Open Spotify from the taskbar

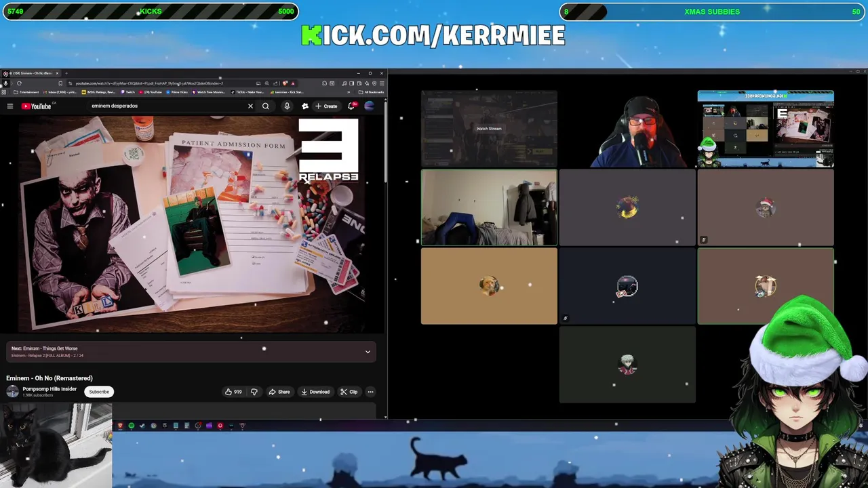[132, 426]
